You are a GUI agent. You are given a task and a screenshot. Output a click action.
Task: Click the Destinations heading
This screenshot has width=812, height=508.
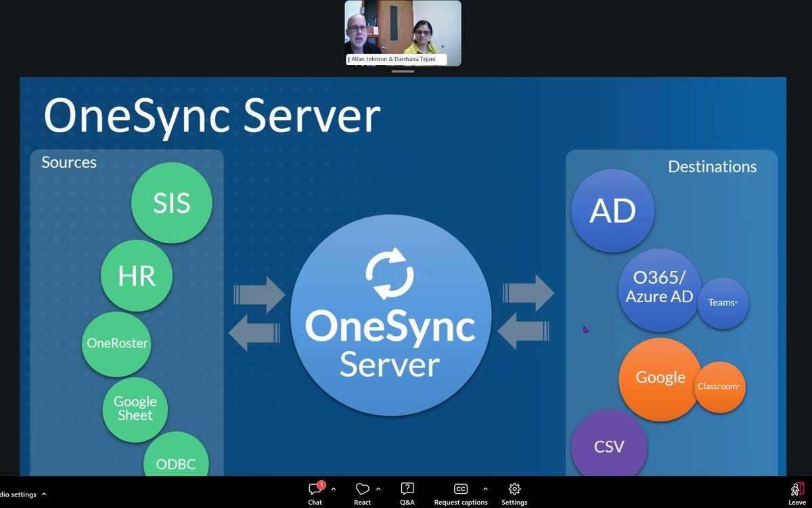(x=713, y=167)
